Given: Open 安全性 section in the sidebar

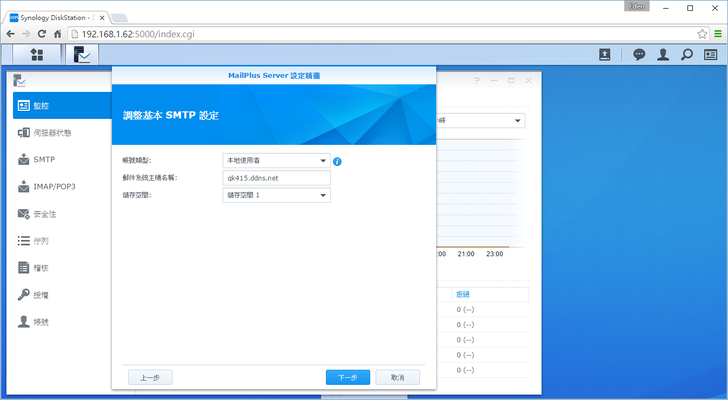Looking at the screenshot, I should tap(47, 214).
